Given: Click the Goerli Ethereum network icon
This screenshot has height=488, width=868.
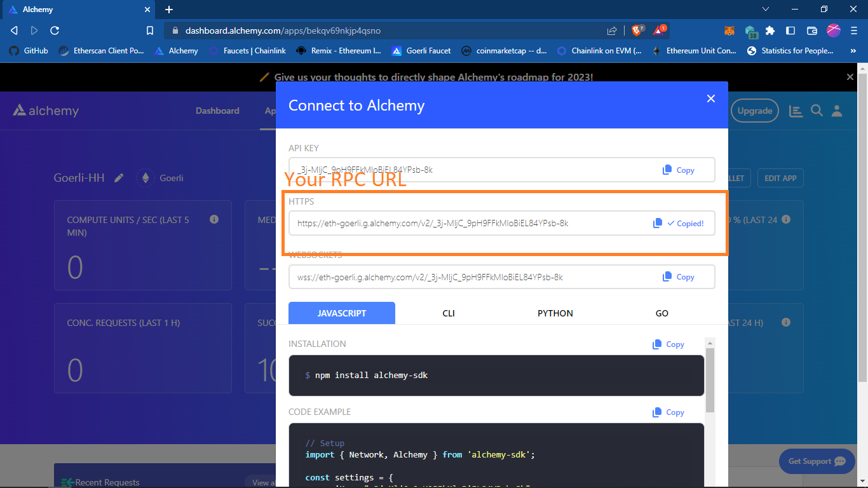Looking at the screenshot, I should coord(146,178).
